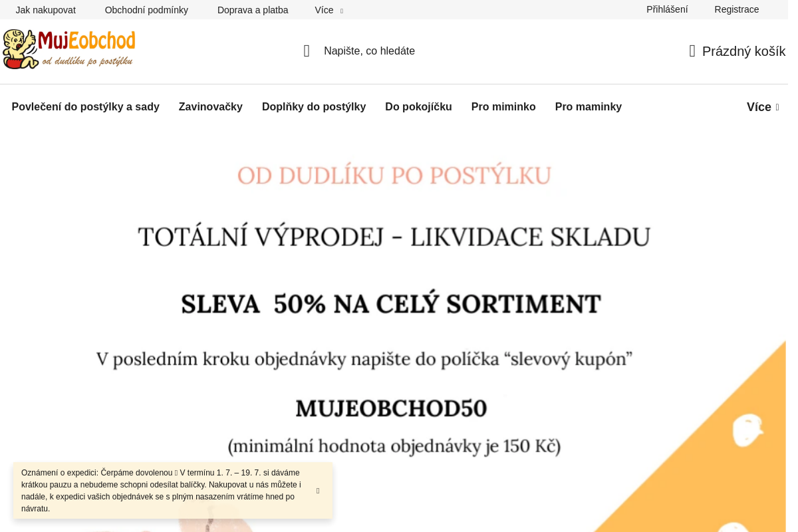This screenshot has height=532, width=798.
Task: Click the MUJEOBCHOD50 coupon code text
Action: click(x=391, y=408)
